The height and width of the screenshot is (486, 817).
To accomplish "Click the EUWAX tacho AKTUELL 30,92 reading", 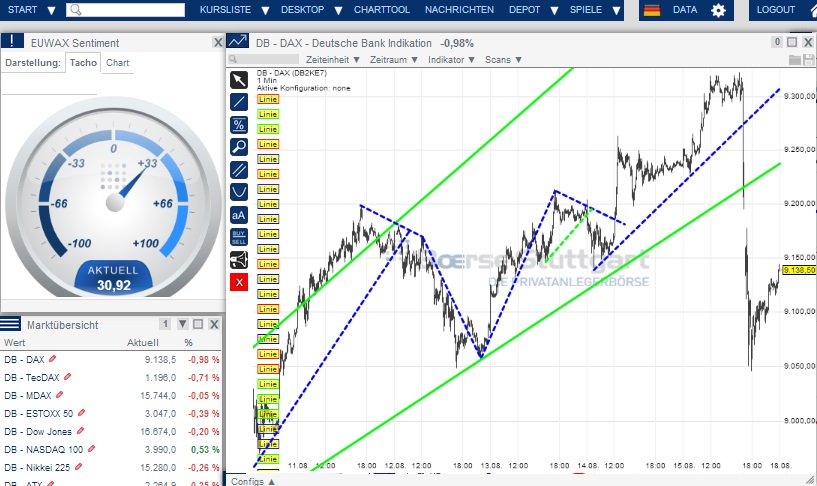I will [x=114, y=278].
